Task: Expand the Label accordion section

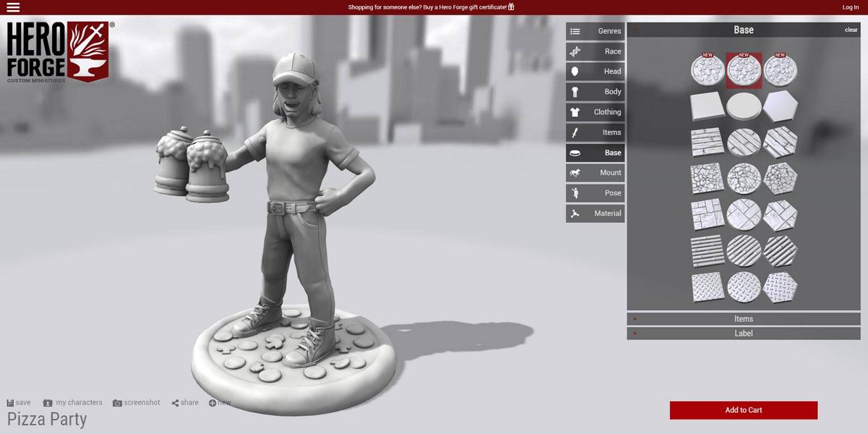Action: point(744,333)
